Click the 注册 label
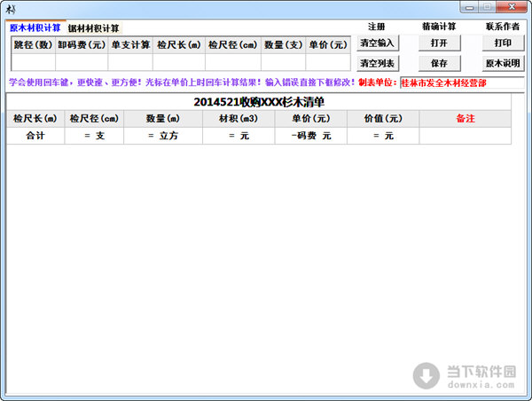 (x=377, y=27)
